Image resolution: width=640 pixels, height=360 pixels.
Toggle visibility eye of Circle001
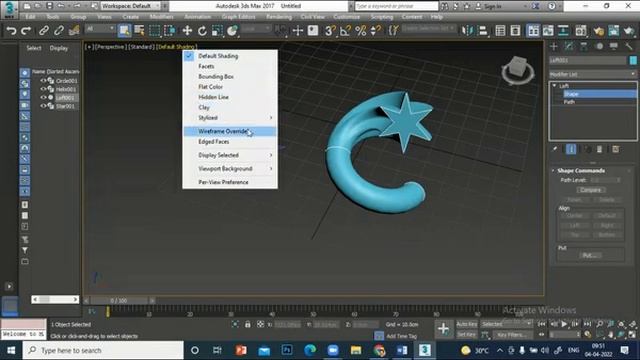(43, 81)
